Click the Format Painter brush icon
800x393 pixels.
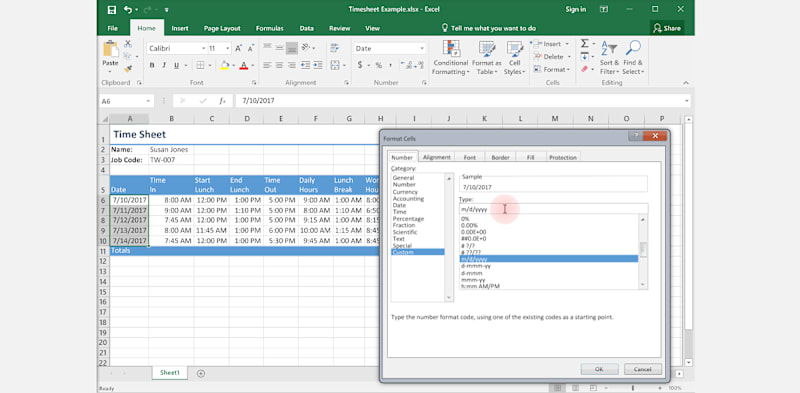coord(128,68)
